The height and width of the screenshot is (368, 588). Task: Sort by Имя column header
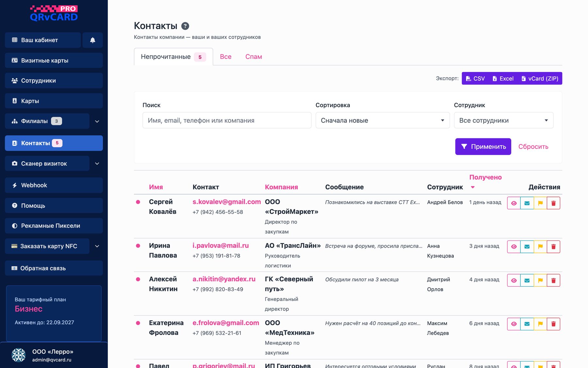[x=156, y=187]
